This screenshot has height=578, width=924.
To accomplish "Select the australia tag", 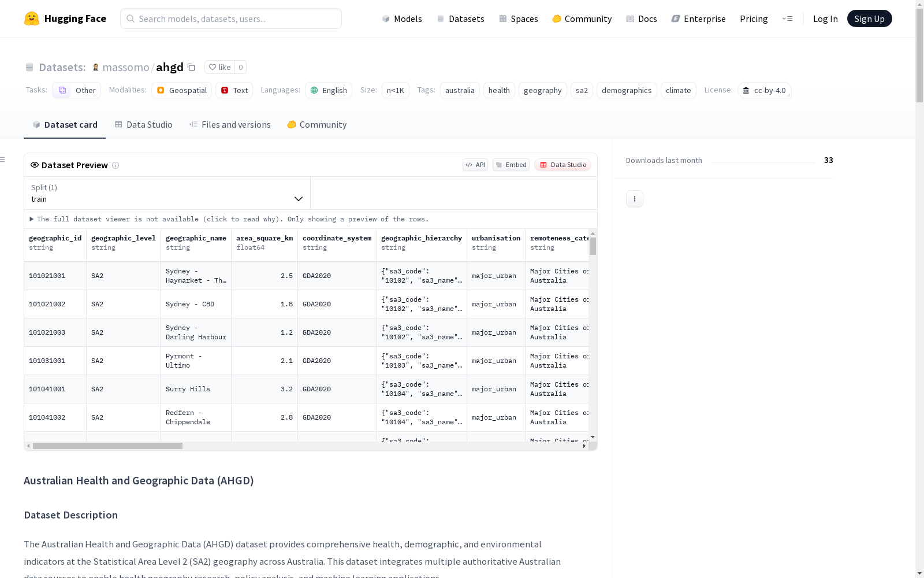I will [460, 90].
